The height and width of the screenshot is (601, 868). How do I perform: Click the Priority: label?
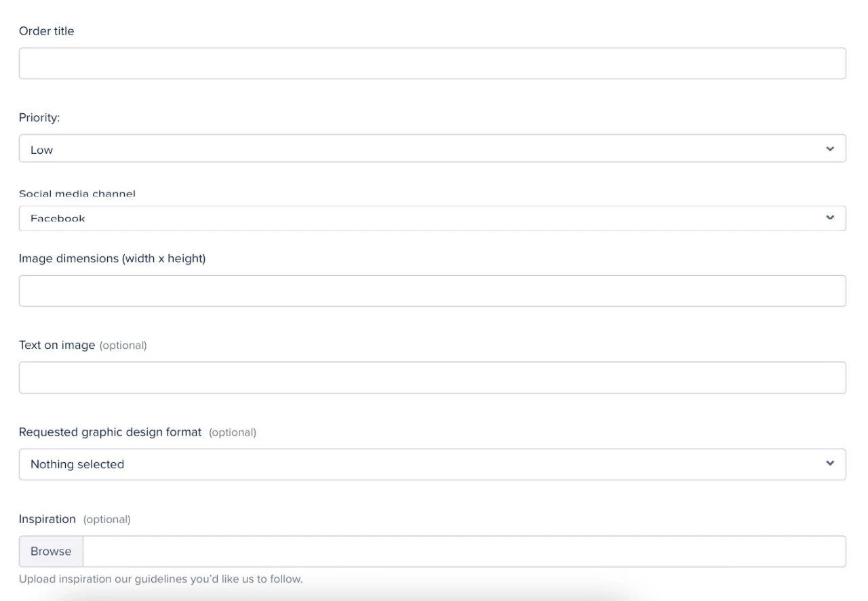click(x=39, y=118)
